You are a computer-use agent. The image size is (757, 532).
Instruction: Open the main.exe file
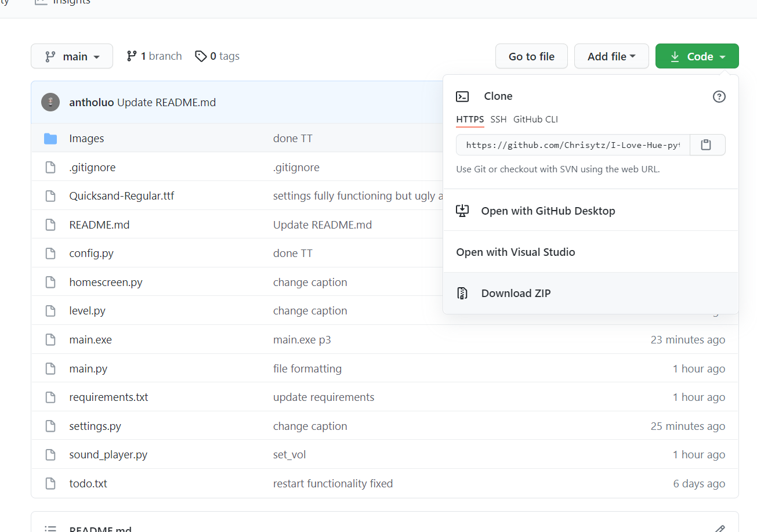(x=90, y=339)
